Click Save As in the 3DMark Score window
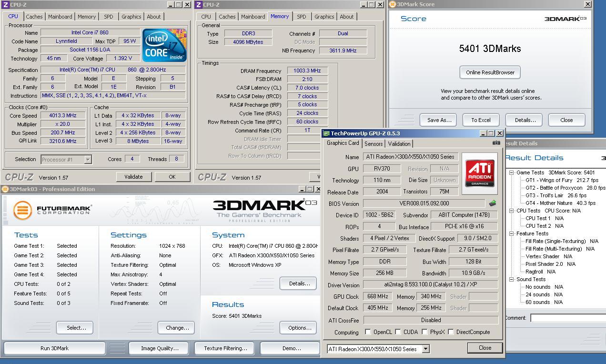This screenshot has height=364, width=606. 439,120
